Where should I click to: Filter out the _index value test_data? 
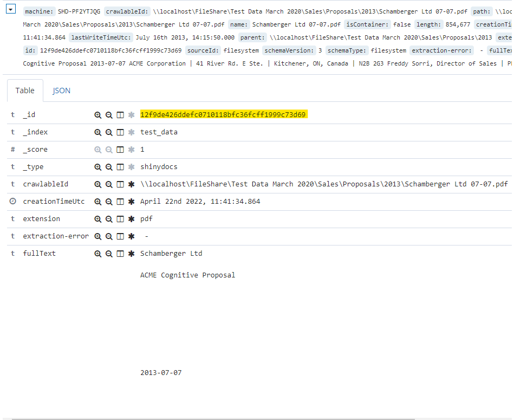109,132
